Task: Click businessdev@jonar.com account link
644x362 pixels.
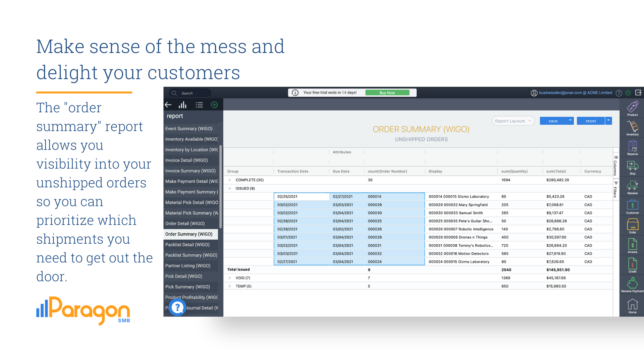Action: [x=576, y=93]
